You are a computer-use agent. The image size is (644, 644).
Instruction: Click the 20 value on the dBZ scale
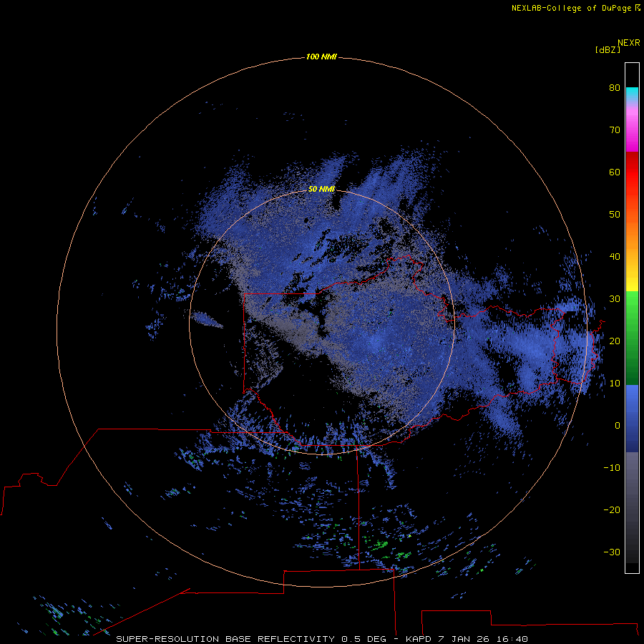coord(615,341)
